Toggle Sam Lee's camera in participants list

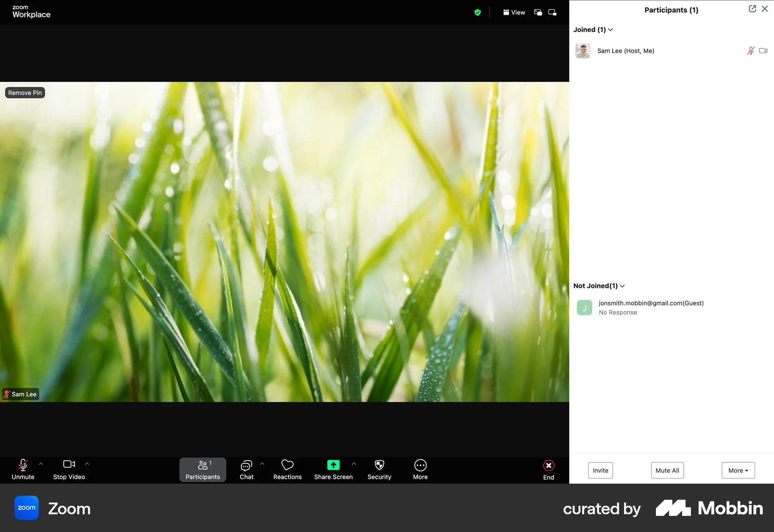tap(763, 51)
